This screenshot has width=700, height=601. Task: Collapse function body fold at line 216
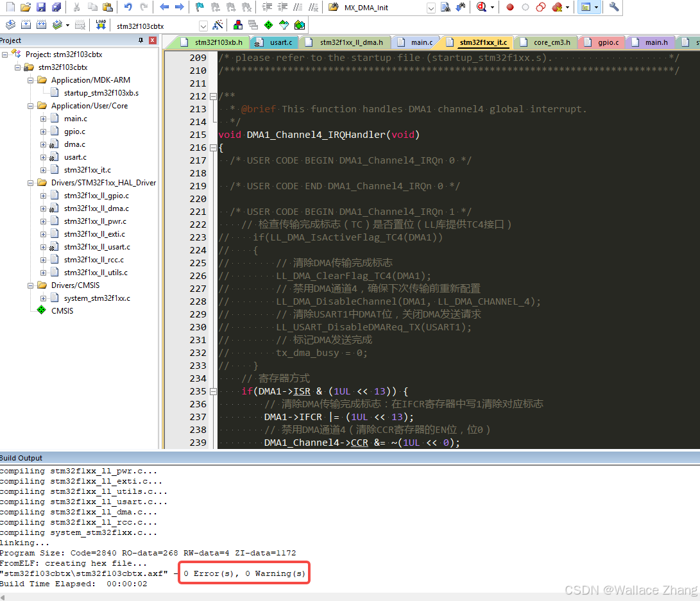click(x=213, y=148)
